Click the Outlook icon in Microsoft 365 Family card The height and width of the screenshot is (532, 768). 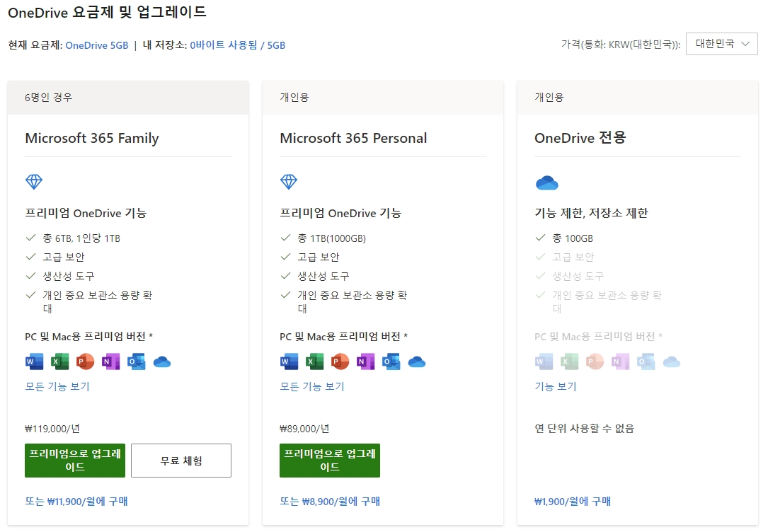click(x=136, y=362)
